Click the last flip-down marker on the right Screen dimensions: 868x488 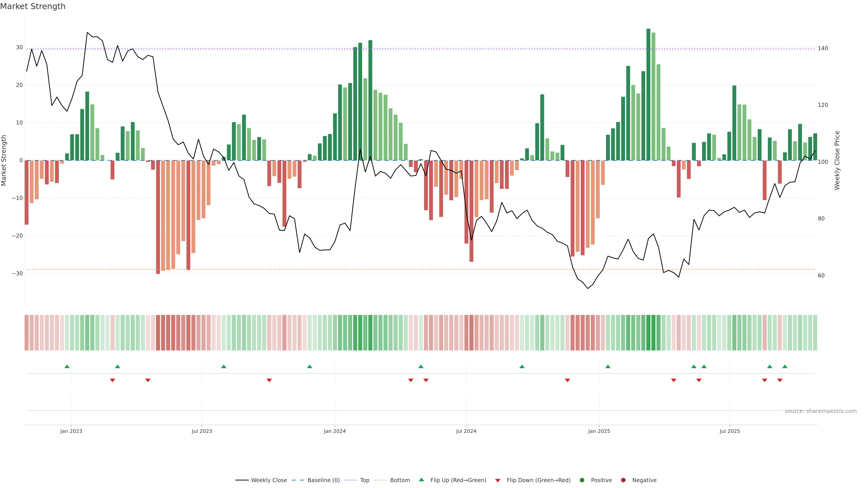pos(780,380)
